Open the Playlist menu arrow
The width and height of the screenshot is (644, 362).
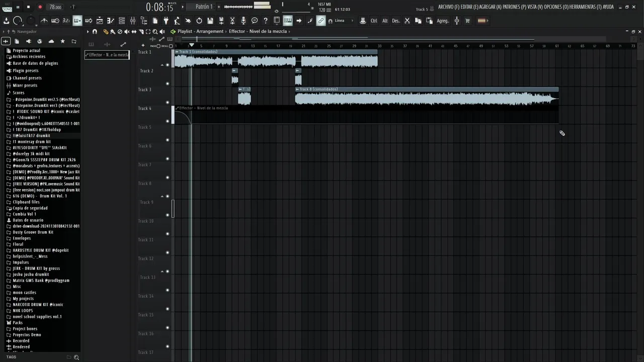88,32
